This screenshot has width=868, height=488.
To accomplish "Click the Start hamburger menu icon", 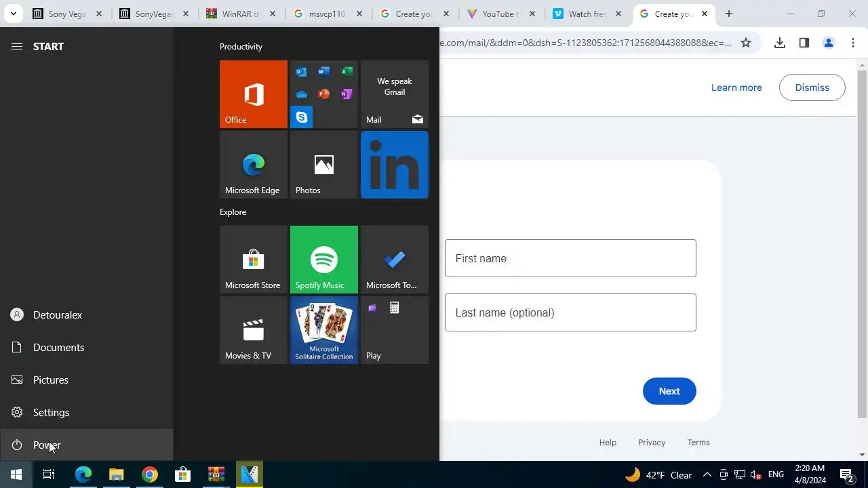I will [x=17, y=46].
